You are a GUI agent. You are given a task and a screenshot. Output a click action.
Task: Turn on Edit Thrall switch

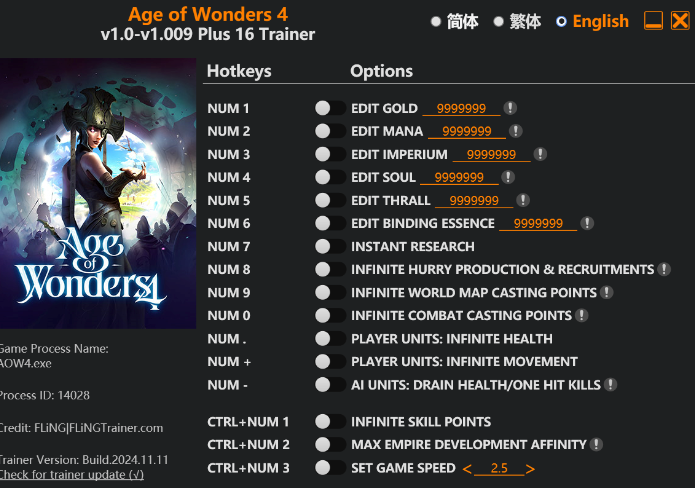pos(330,200)
